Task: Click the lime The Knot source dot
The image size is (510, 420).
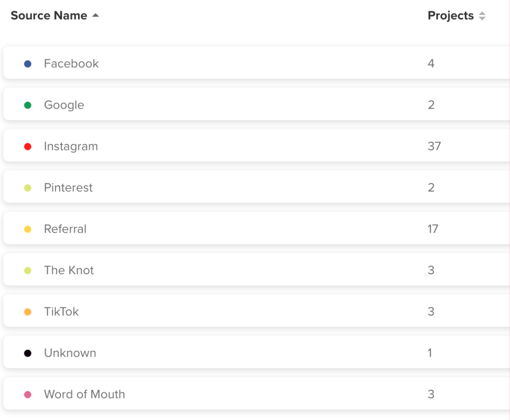Action: pyautogui.click(x=28, y=270)
